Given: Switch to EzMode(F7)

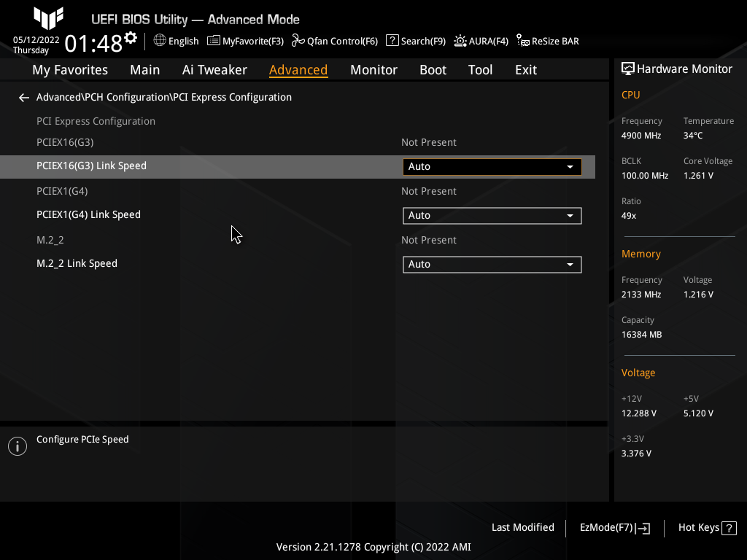Looking at the screenshot, I should coord(614,528).
